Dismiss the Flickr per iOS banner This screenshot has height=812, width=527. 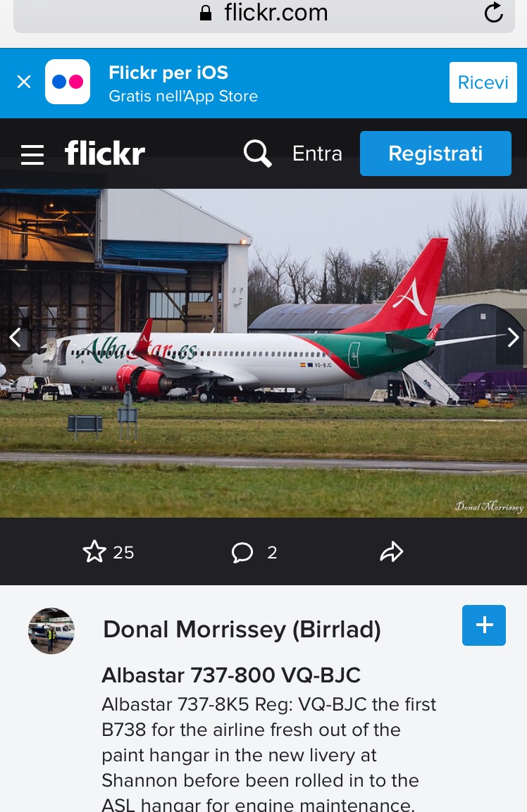pos(24,82)
